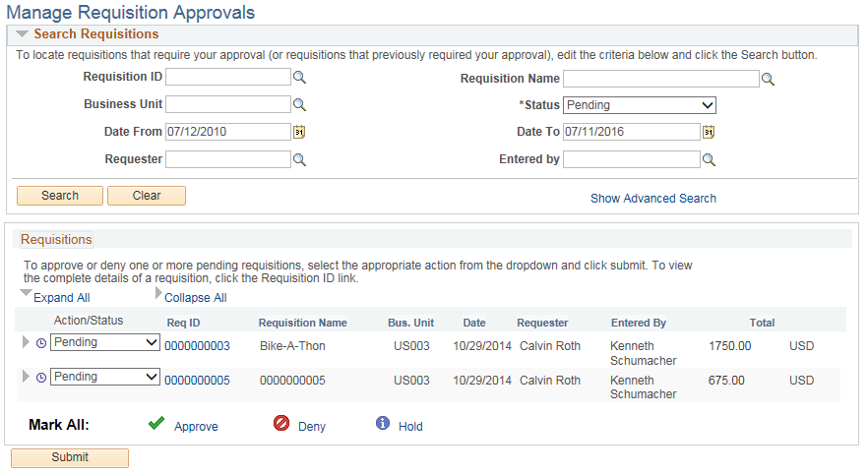868x475 pixels.
Task: Click clock icon for requisition 0000000005
Action: point(41,378)
